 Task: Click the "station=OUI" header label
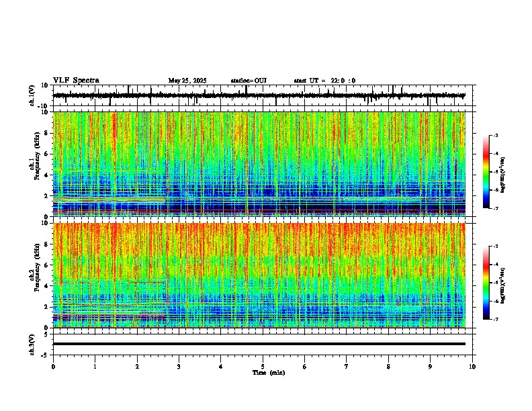(249, 81)
